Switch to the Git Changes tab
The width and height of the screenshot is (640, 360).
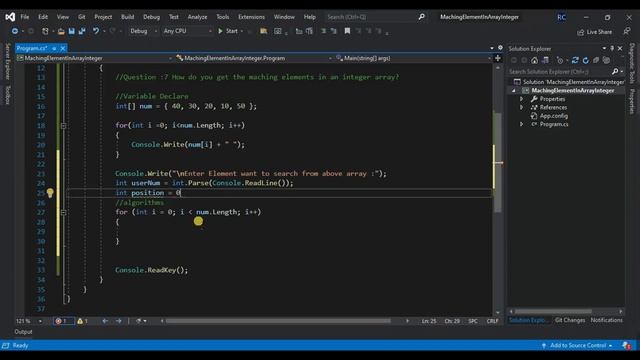(x=570, y=320)
